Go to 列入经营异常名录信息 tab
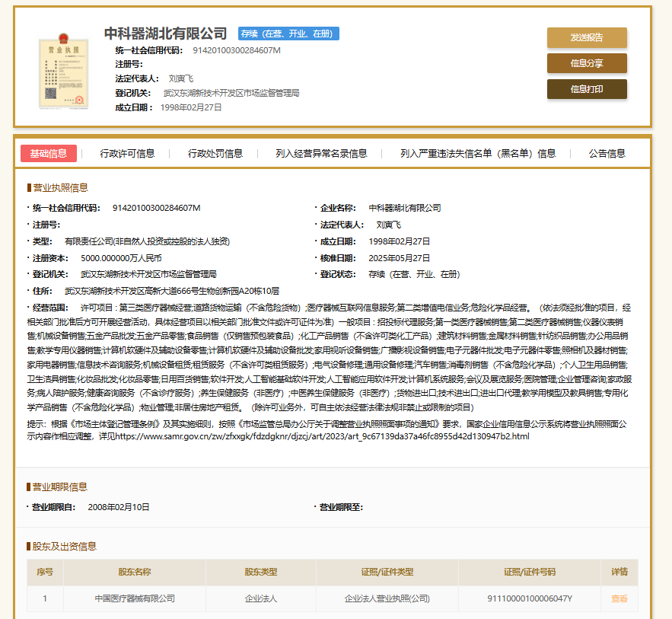672x619 pixels. click(x=321, y=154)
